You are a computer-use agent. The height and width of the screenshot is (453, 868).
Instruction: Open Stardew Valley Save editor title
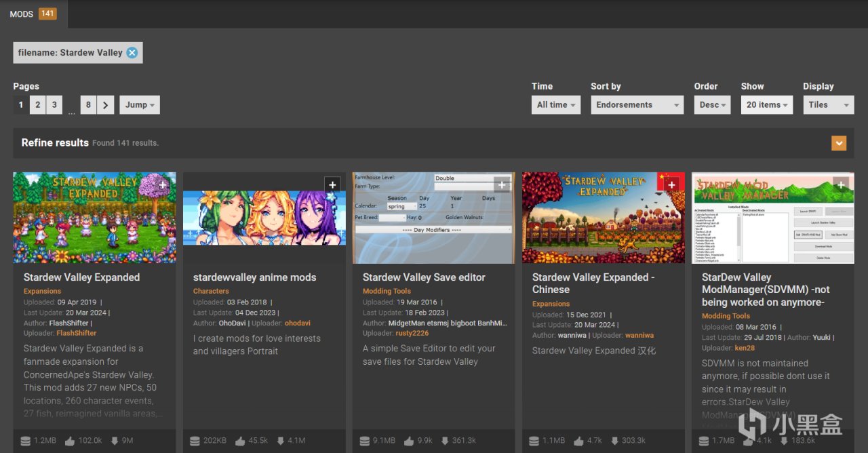pyautogui.click(x=424, y=277)
